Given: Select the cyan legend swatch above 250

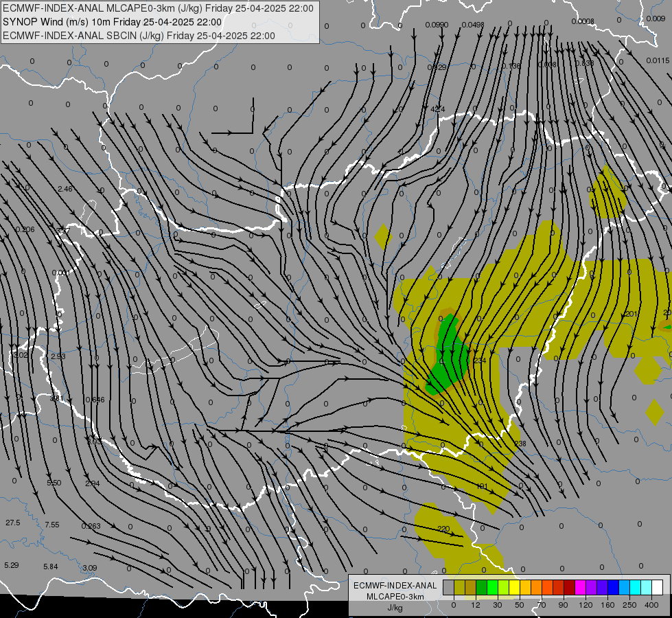Looking at the screenshot, I should [x=635, y=587].
